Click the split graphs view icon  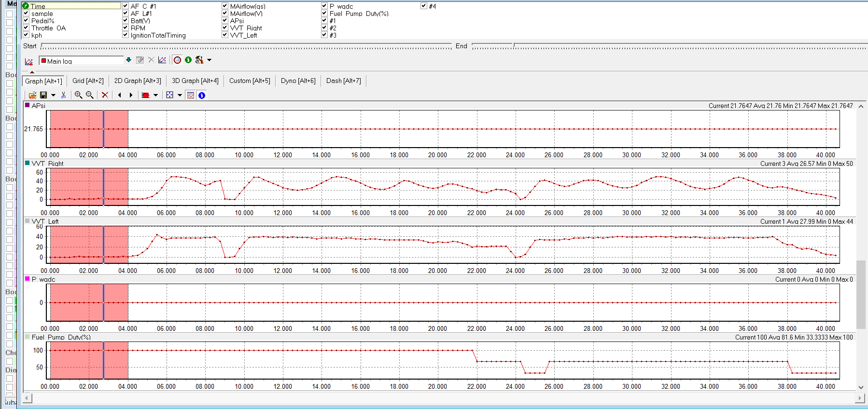pyautogui.click(x=191, y=95)
